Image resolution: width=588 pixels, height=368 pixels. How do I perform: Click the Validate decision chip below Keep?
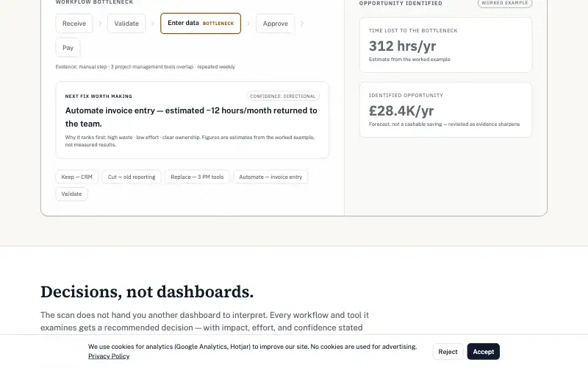[71, 194]
